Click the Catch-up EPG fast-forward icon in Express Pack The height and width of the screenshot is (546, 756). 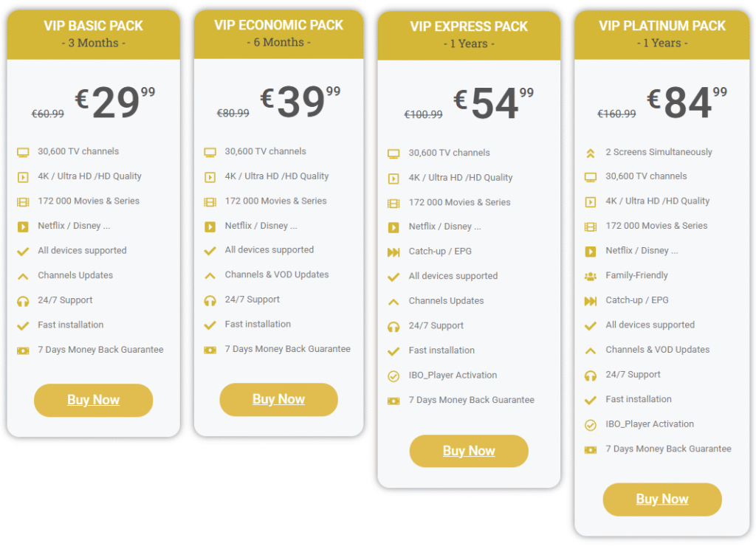coord(394,251)
